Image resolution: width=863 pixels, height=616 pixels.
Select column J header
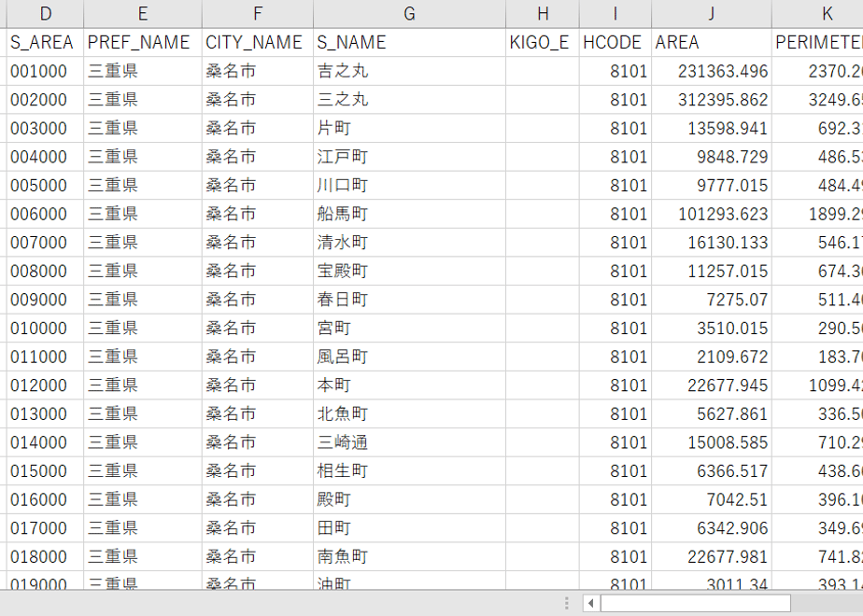tap(711, 14)
